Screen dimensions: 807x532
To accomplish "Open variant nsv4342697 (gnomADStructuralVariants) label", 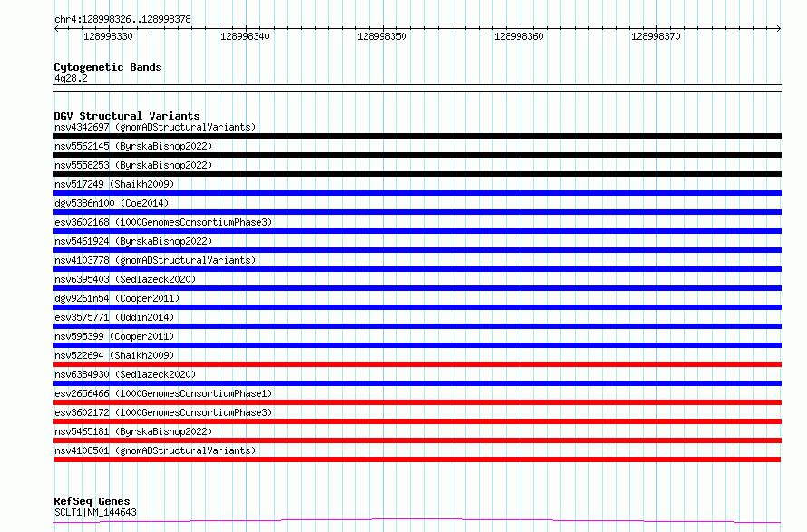I will [155, 127].
